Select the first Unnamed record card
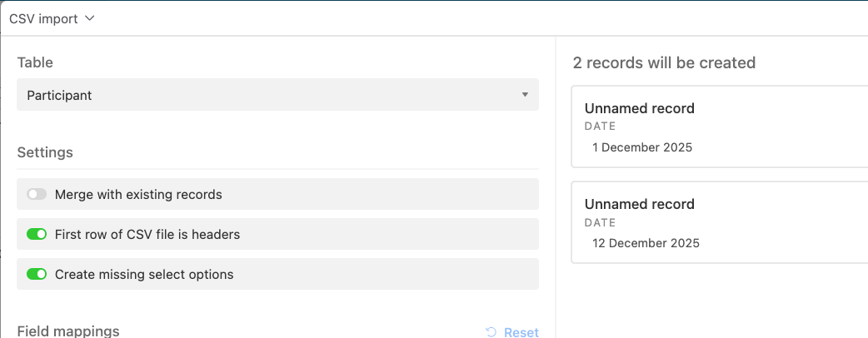 (720, 127)
